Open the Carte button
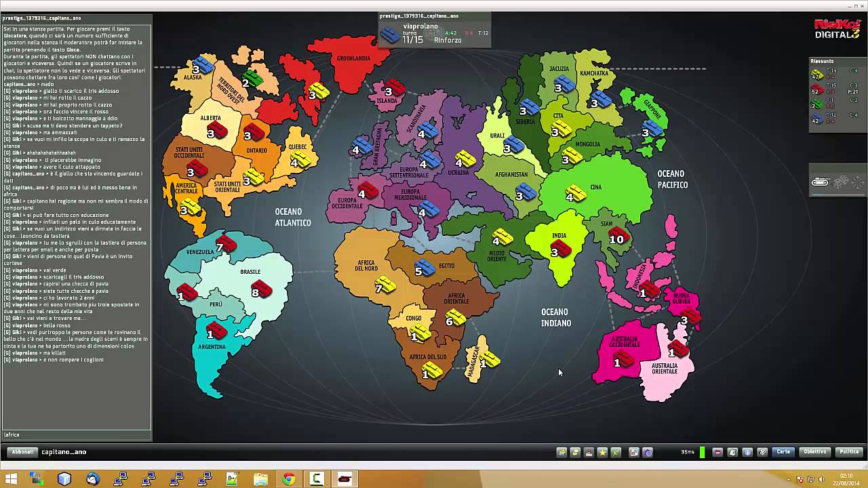 point(783,452)
